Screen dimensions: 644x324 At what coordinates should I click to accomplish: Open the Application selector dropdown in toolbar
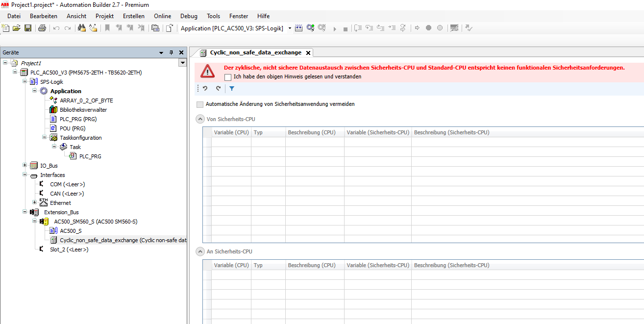point(290,28)
